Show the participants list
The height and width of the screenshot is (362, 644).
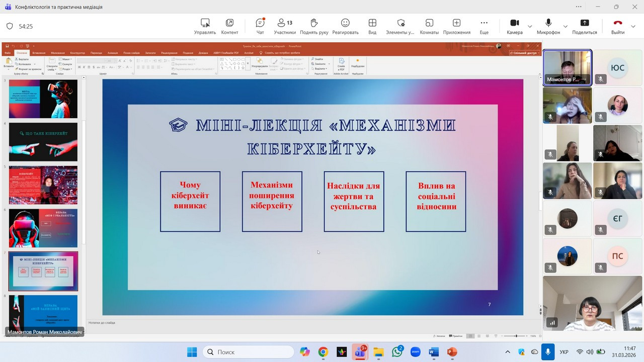click(x=285, y=26)
